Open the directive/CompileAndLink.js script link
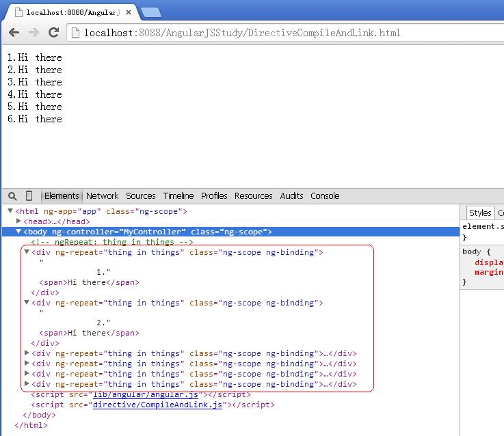The height and width of the screenshot is (436, 504). [157, 405]
